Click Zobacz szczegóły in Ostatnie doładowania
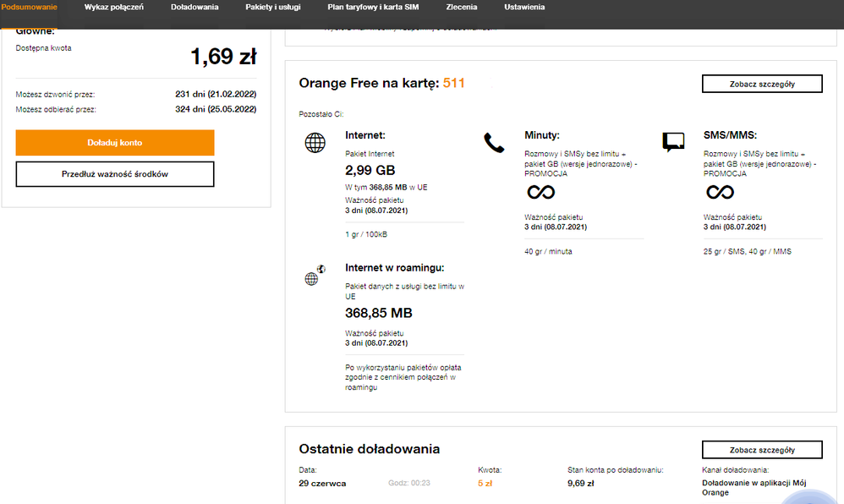 [761, 450]
